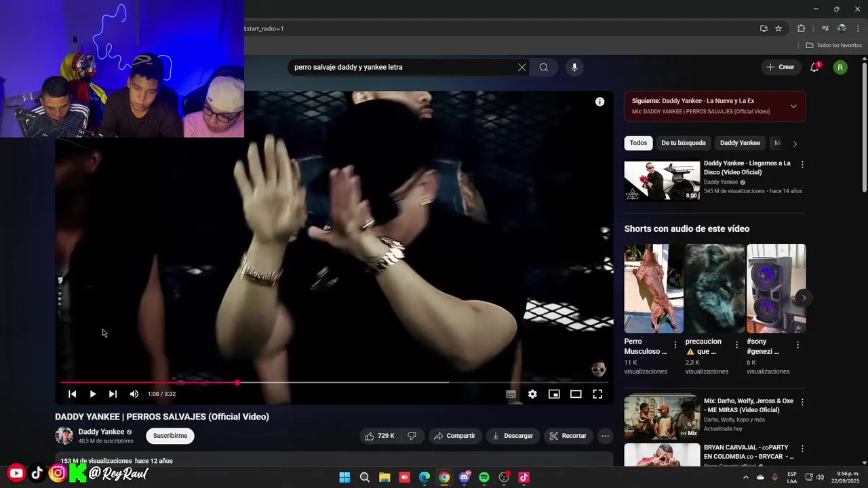Select the Daddy Yankee filter chip
The height and width of the screenshot is (488, 868).
click(740, 143)
